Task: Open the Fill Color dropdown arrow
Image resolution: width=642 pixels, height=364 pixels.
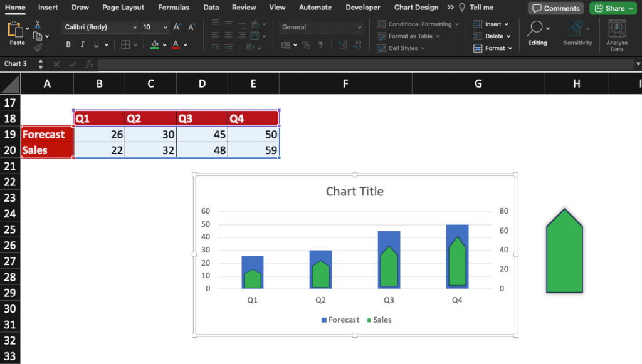Action: (164, 44)
